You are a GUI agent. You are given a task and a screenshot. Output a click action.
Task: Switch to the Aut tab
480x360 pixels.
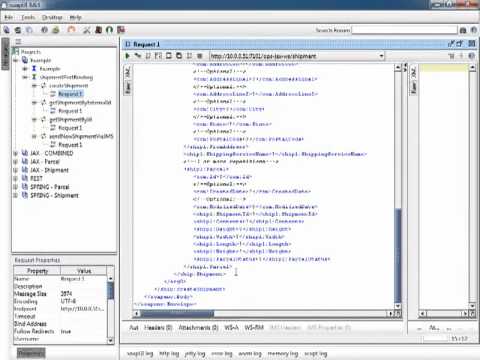[134, 328]
